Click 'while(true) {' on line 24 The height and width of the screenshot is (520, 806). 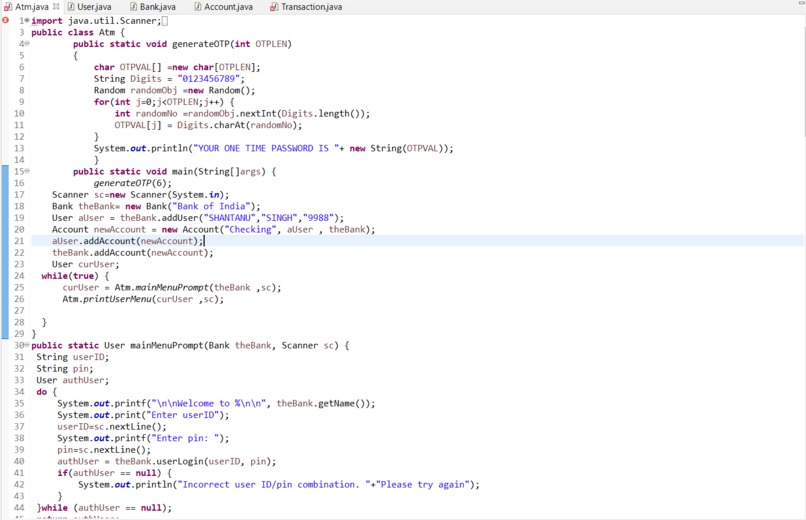click(x=75, y=276)
